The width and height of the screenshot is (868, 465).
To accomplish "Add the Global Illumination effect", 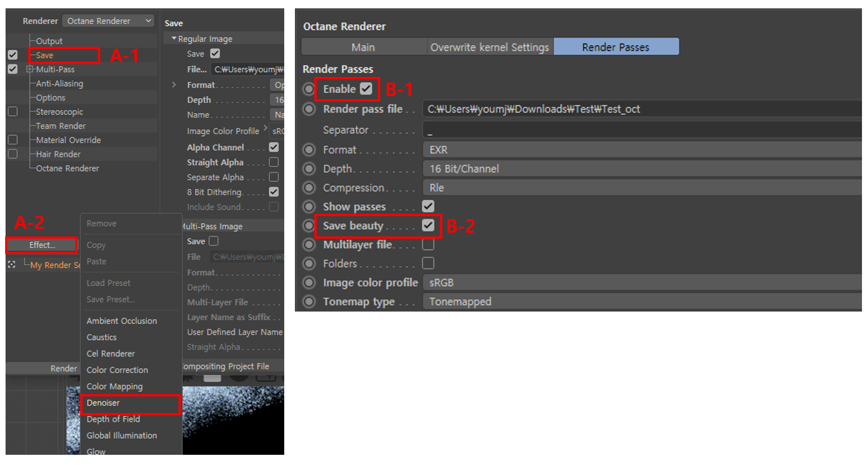I will click(x=121, y=436).
